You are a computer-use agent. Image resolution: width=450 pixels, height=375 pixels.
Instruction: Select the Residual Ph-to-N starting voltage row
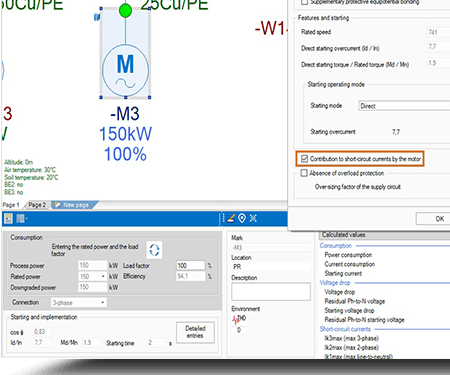364,320
